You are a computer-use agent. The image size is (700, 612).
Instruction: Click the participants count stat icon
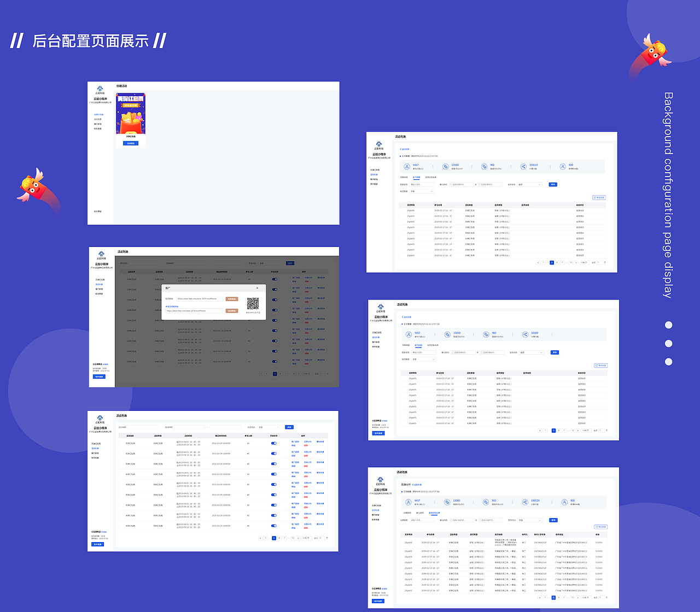(x=406, y=166)
